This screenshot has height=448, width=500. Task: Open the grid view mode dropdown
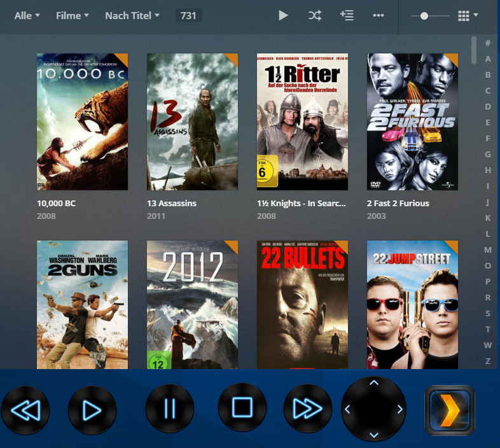pos(468,16)
